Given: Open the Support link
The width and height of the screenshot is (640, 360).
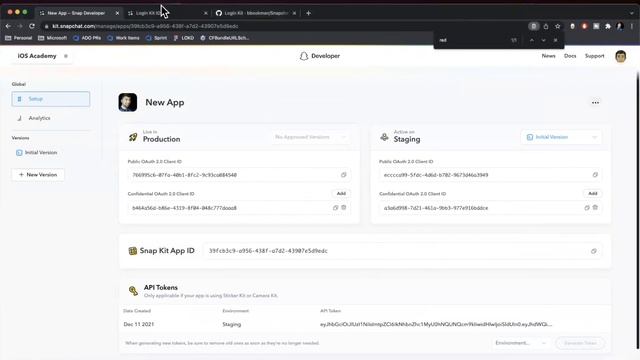Looking at the screenshot, I should click(594, 56).
